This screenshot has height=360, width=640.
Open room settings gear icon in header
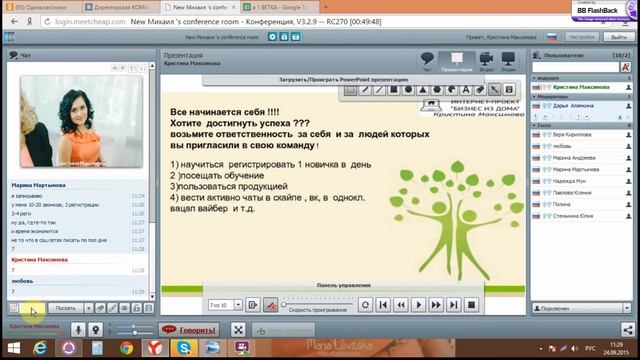[272, 37]
